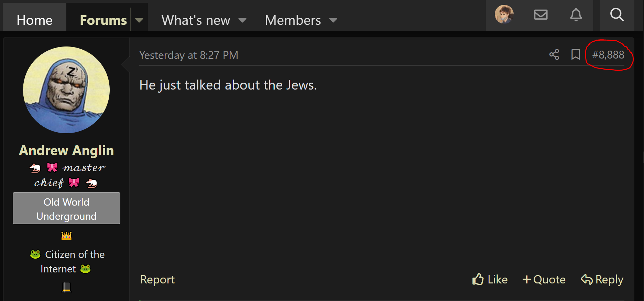
Task: Open your account avatar in navbar
Action: [504, 15]
